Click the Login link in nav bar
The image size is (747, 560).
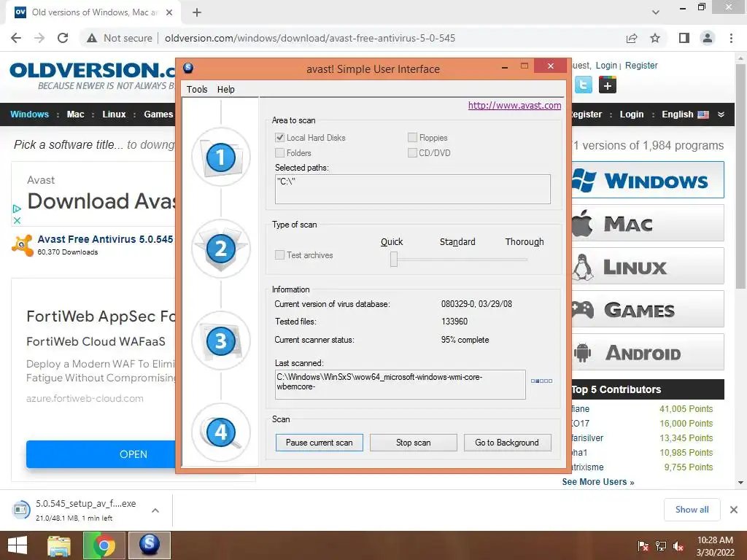coord(632,114)
